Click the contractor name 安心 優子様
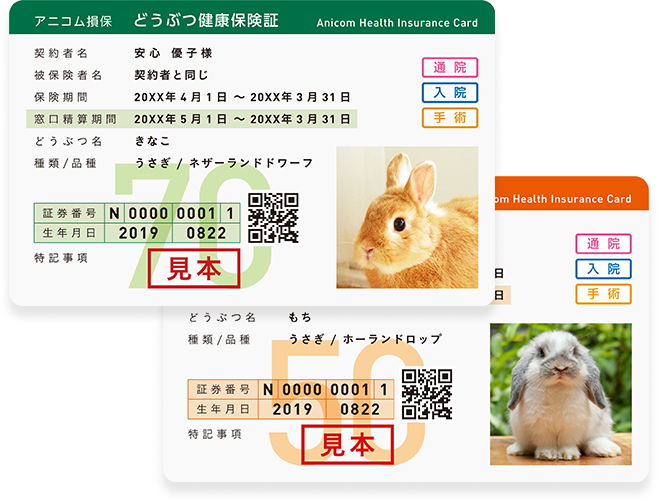Viewport: 658px width, 502px height. [x=173, y=53]
